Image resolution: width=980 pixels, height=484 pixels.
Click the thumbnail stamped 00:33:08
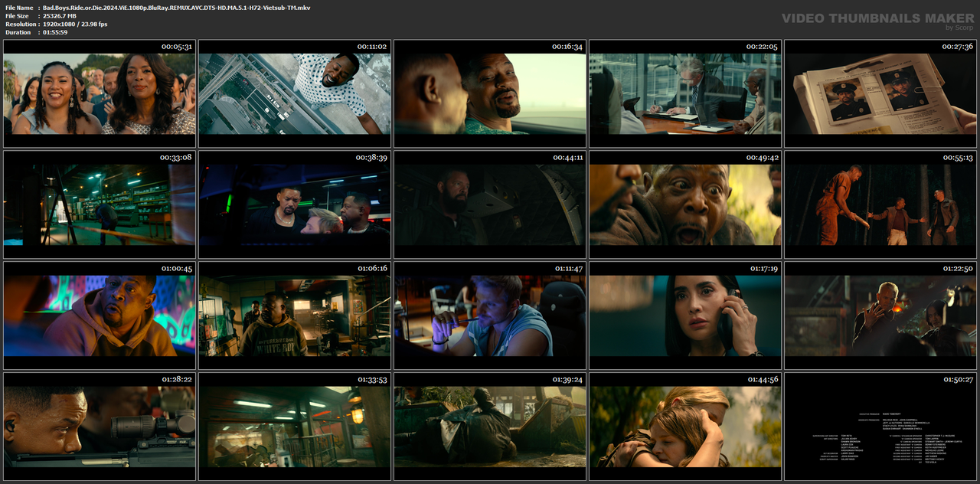coord(100,204)
